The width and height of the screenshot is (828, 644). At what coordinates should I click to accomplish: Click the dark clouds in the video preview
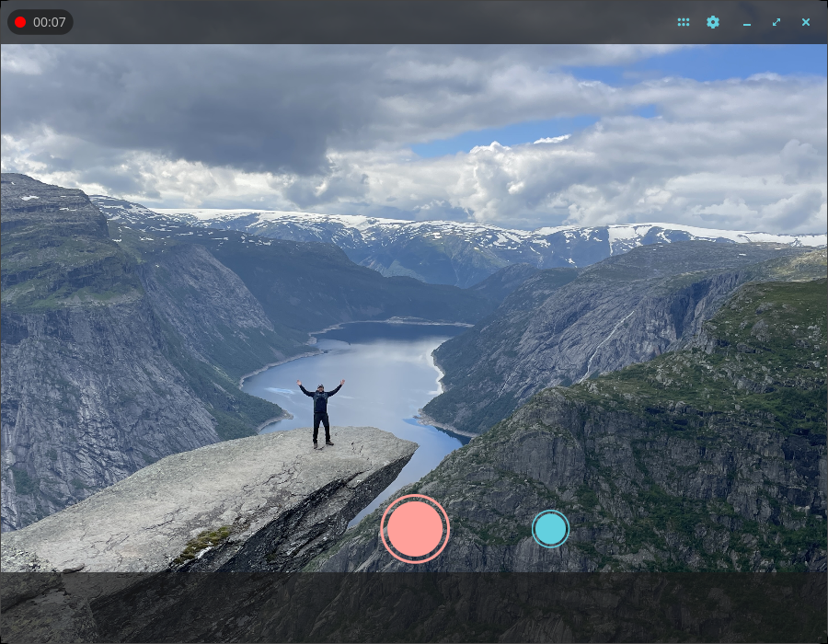tap(212, 106)
